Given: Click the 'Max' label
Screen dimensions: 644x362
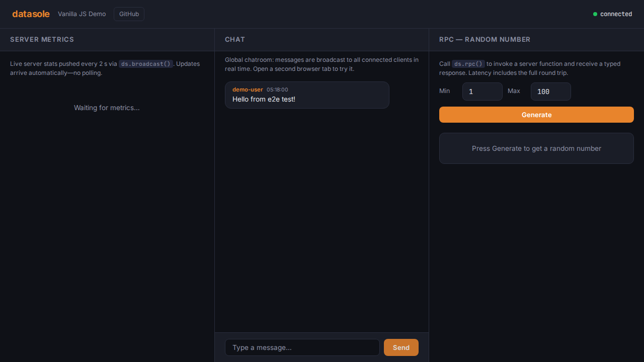Looking at the screenshot, I should tap(514, 91).
